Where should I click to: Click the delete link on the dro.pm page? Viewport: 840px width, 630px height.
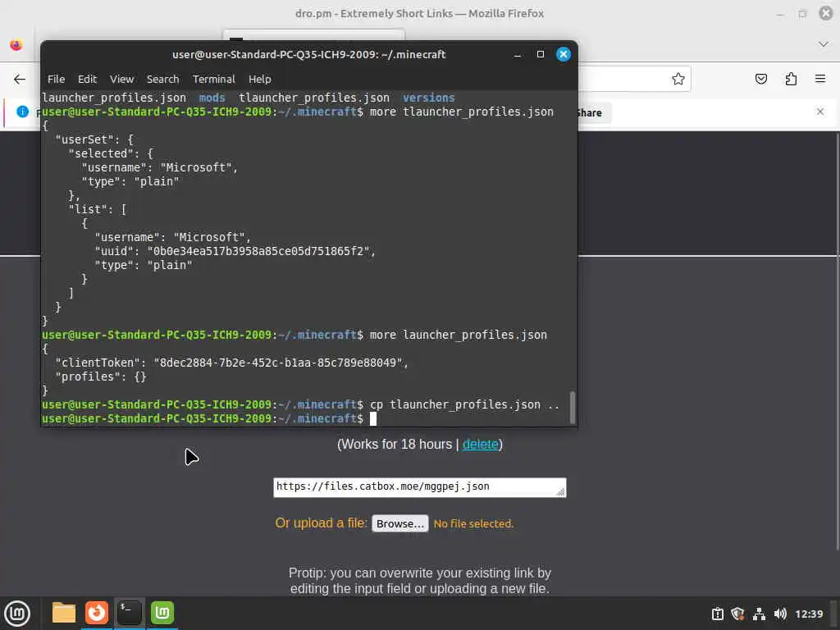coord(480,444)
